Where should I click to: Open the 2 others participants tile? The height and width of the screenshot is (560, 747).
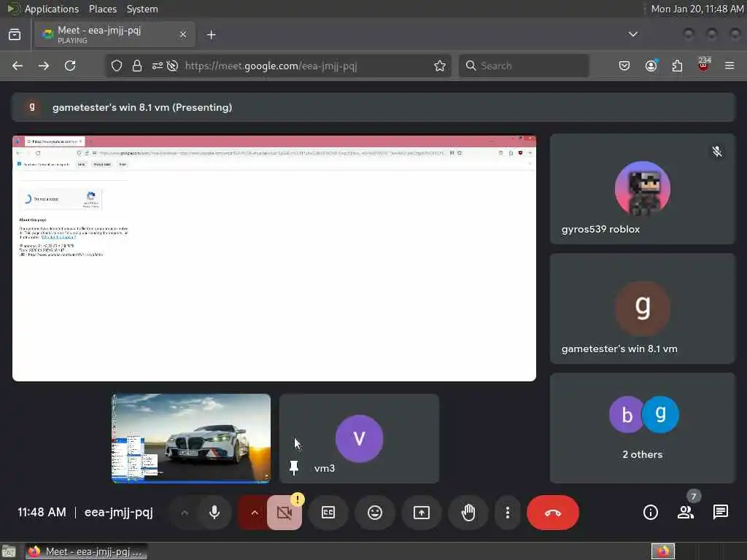(642, 427)
